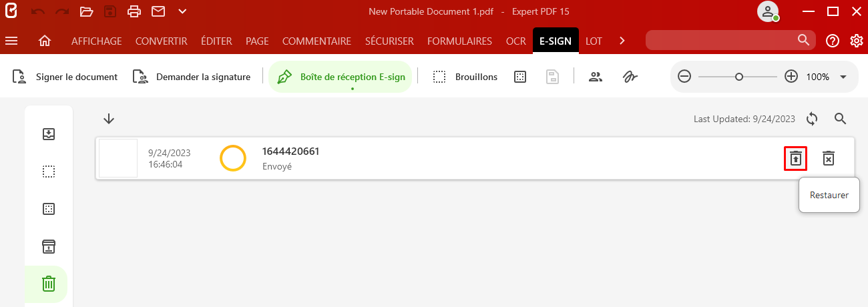Click the Expert PDF app logo

point(11,11)
